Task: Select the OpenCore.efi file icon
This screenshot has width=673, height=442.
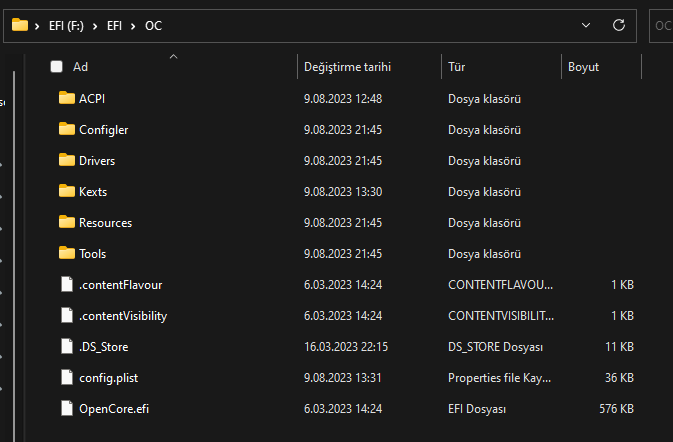Action: tap(67, 408)
